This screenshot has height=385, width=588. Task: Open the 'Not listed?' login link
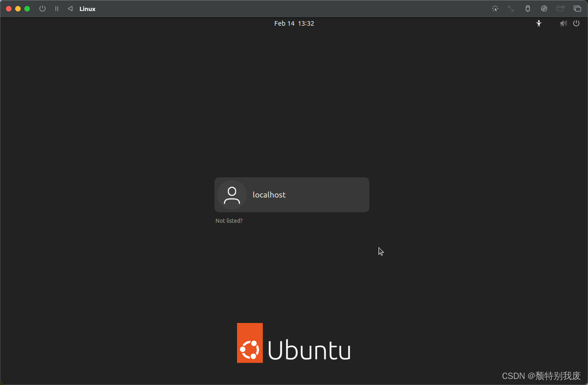(x=229, y=221)
